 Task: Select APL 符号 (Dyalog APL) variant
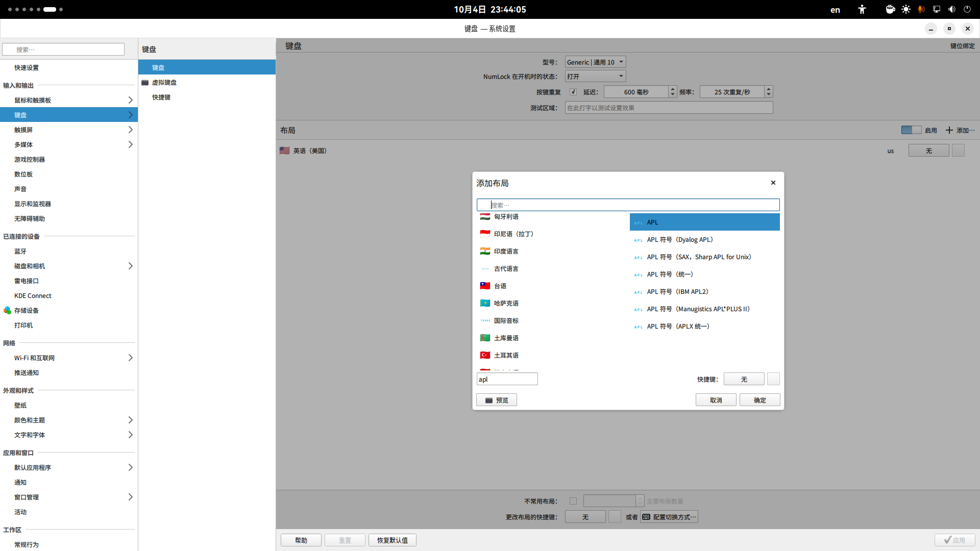coord(680,240)
